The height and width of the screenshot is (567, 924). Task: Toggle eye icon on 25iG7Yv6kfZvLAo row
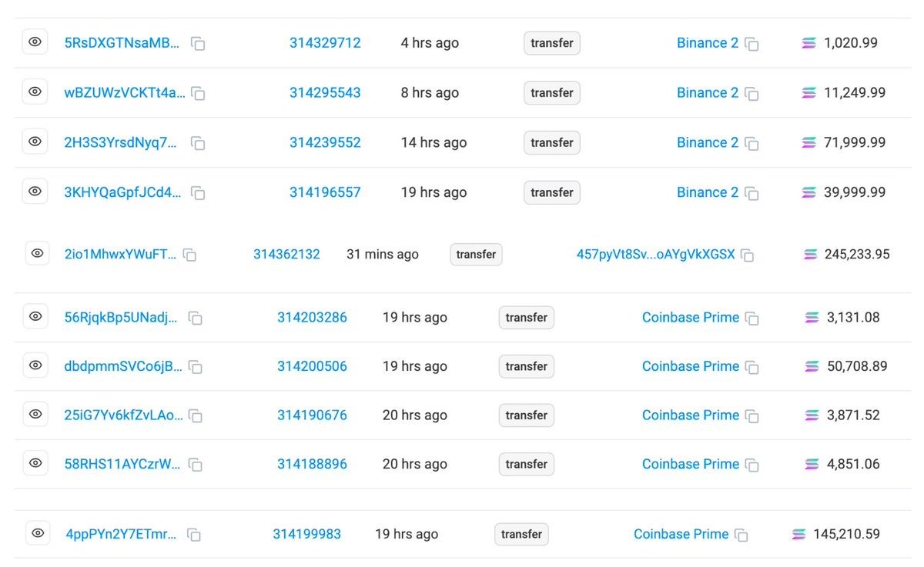35,414
